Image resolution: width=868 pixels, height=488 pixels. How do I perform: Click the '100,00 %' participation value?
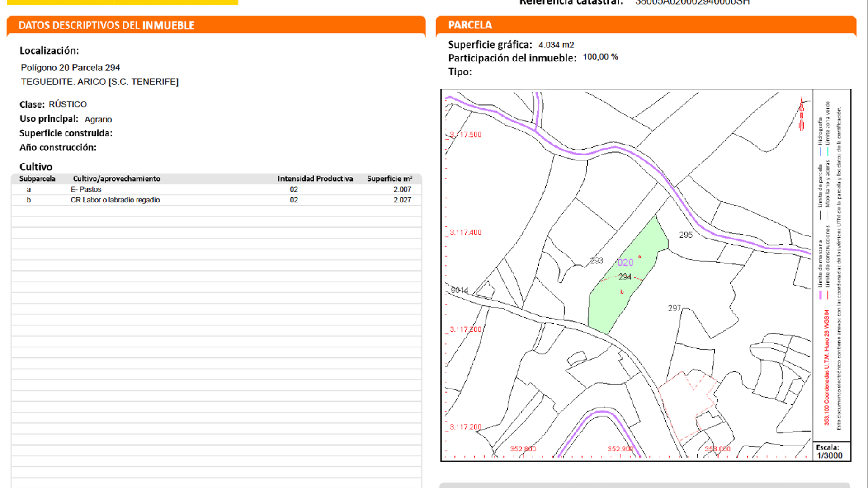click(600, 57)
